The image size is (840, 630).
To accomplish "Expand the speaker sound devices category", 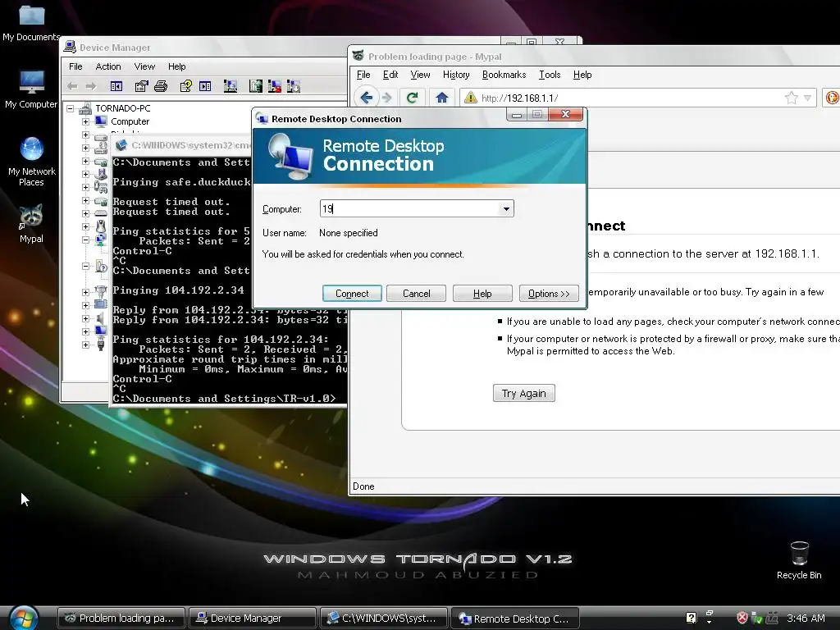I will (x=85, y=318).
